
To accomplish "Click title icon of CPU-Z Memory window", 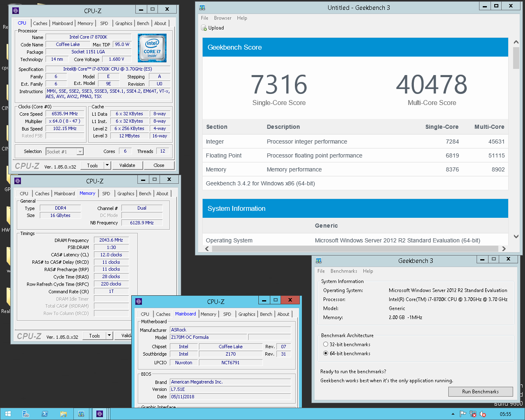I will [x=18, y=181].
